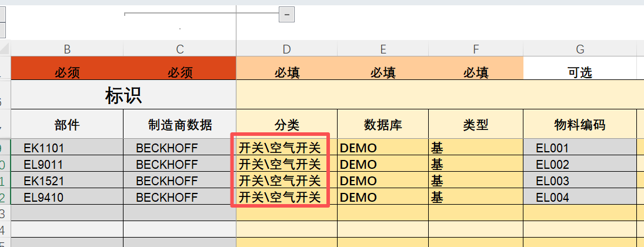The image size is (644, 247).
Task: Select cell containing EK1101
Action: tap(67, 148)
